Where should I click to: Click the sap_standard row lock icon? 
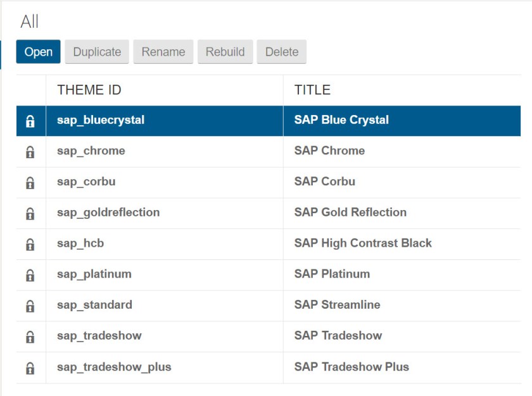coord(30,306)
